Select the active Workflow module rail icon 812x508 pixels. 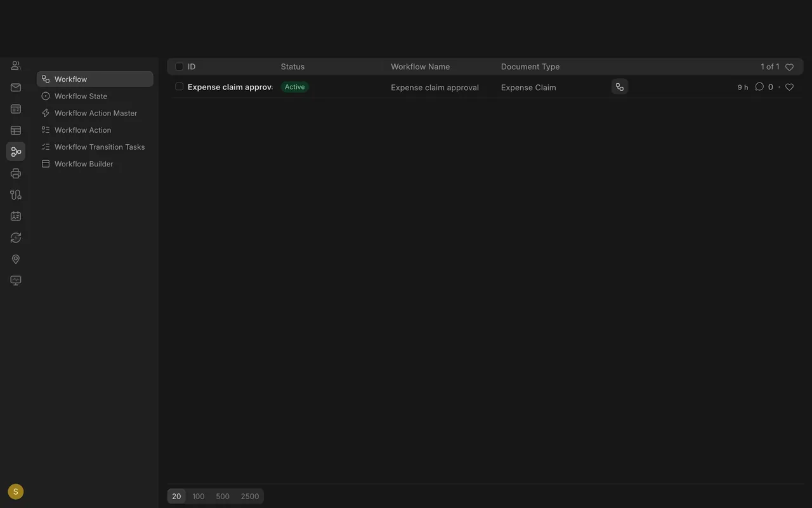click(16, 152)
